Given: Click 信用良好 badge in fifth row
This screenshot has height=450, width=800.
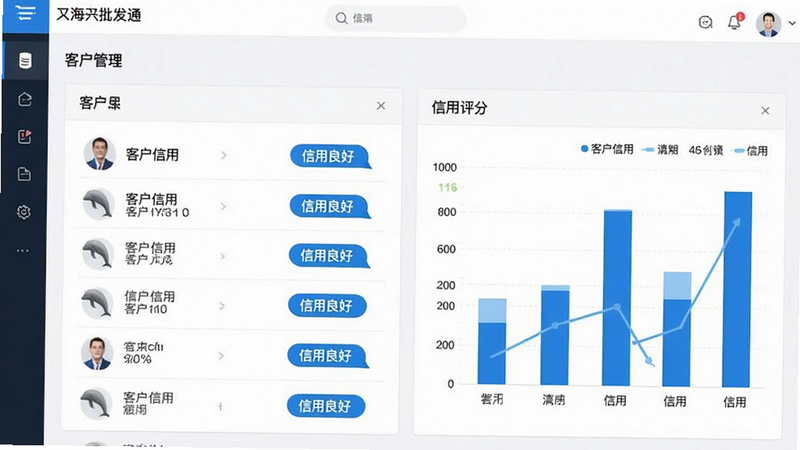Looking at the screenshot, I should coord(328,356).
